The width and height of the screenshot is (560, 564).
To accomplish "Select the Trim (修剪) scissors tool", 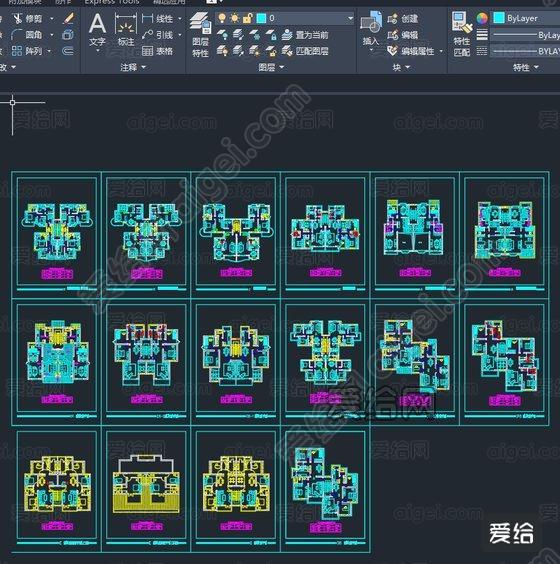I will click(x=27, y=18).
